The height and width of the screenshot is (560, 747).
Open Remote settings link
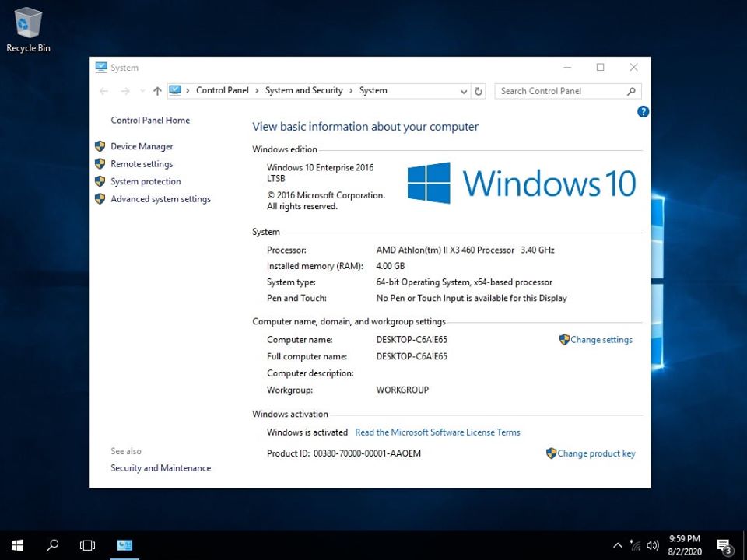point(142,164)
